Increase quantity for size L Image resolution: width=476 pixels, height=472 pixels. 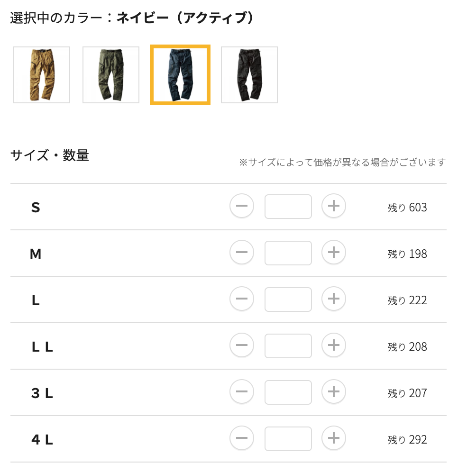(x=333, y=299)
